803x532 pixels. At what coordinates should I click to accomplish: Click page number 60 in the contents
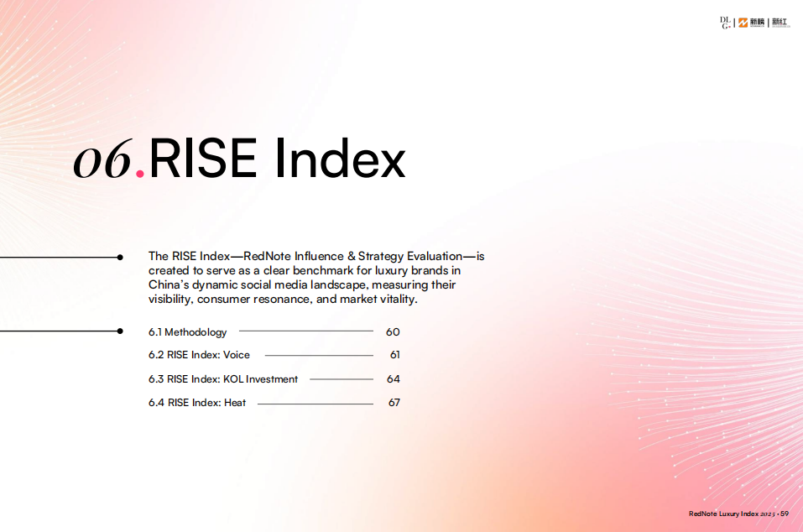393,332
